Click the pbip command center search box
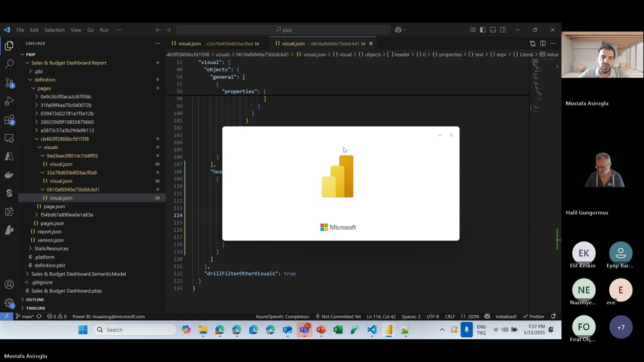 284,30
